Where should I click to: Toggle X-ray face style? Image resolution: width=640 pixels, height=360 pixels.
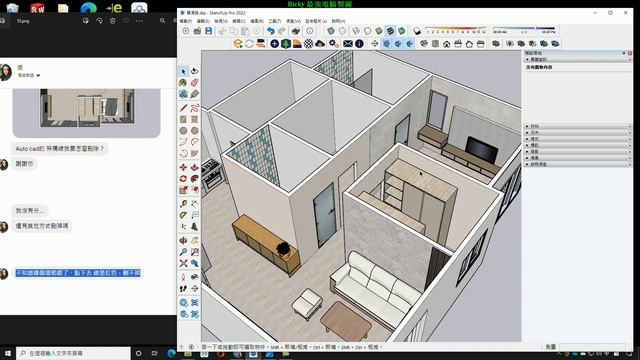pyautogui.click(x=331, y=31)
